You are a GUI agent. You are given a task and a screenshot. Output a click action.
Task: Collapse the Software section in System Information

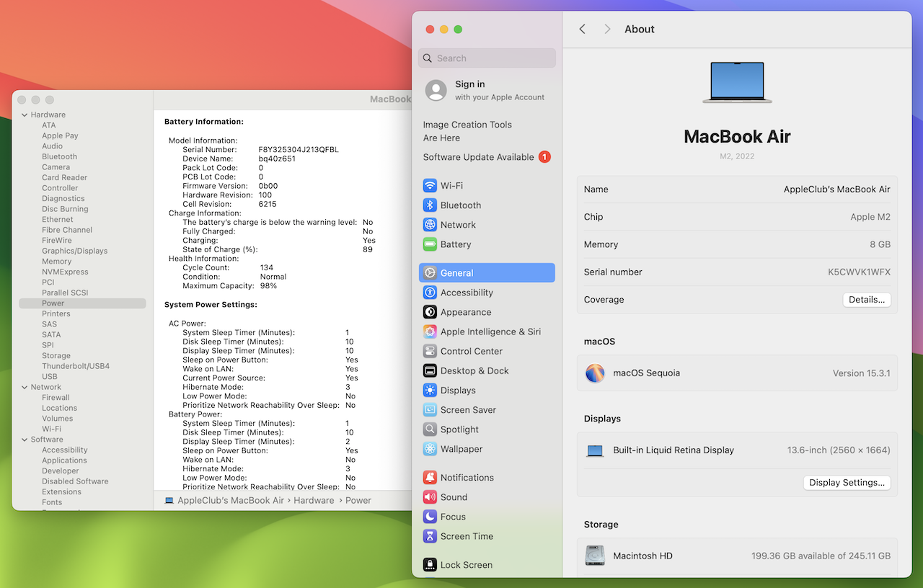coord(25,440)
